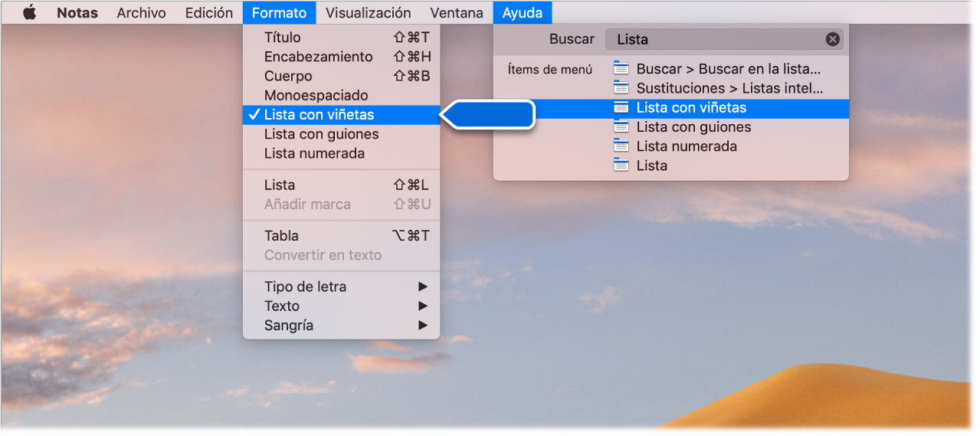Image resolution: width=980 pixels, height=436 pixels.
Task: Click menu icon beside Sustituciones result
Action: tap(621, 88)
